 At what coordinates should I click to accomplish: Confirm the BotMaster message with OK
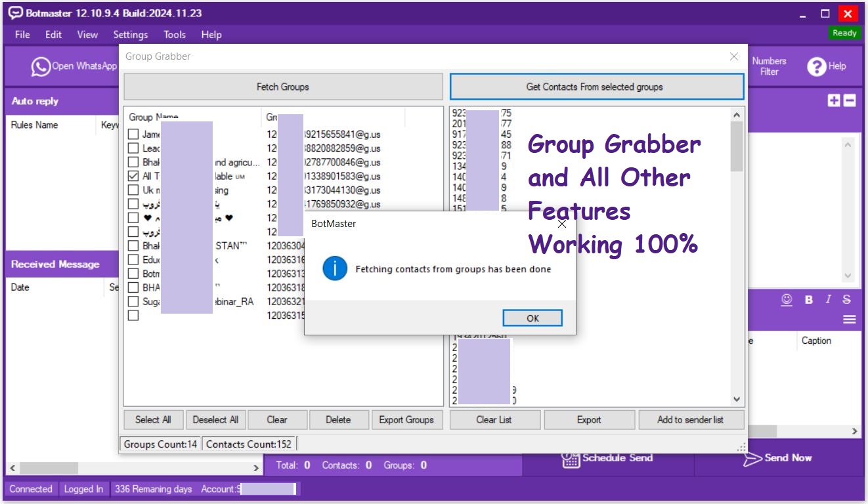point(532,318)
